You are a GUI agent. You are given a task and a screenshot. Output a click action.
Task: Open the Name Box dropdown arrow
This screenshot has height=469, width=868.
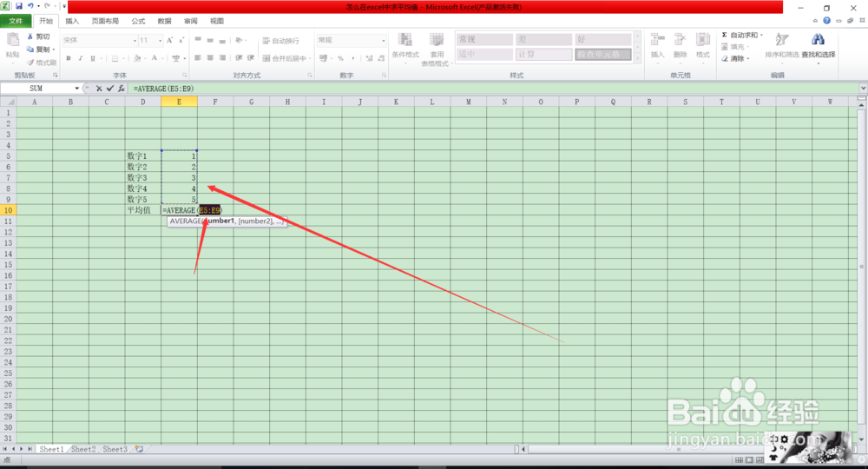(x=76, y=89)
